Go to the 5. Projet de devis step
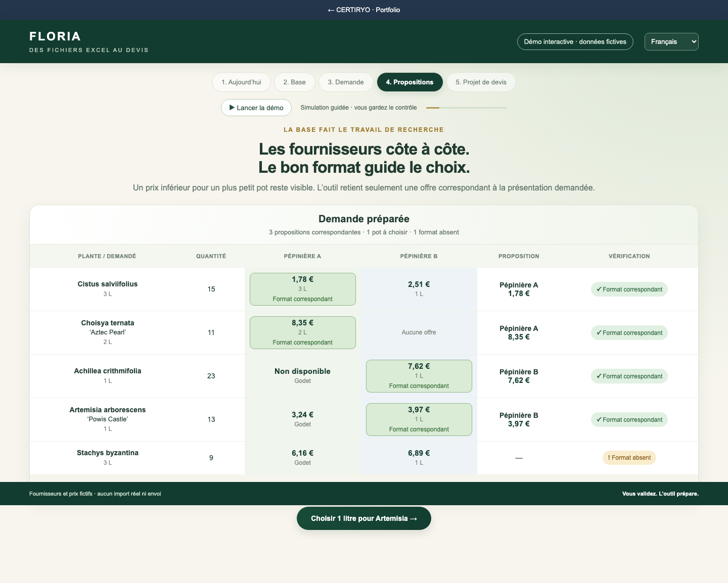Viewport: 728px width, 583px height. coord(481,82)
